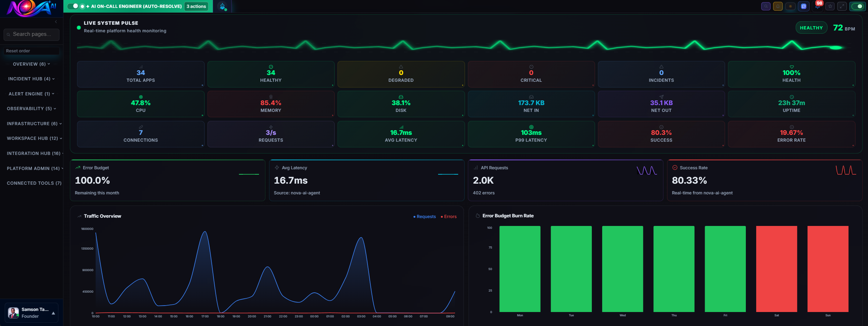Click the brightness/theme sun icon
The width and height of the screenshot is (868, 326).
coord(790,6)
